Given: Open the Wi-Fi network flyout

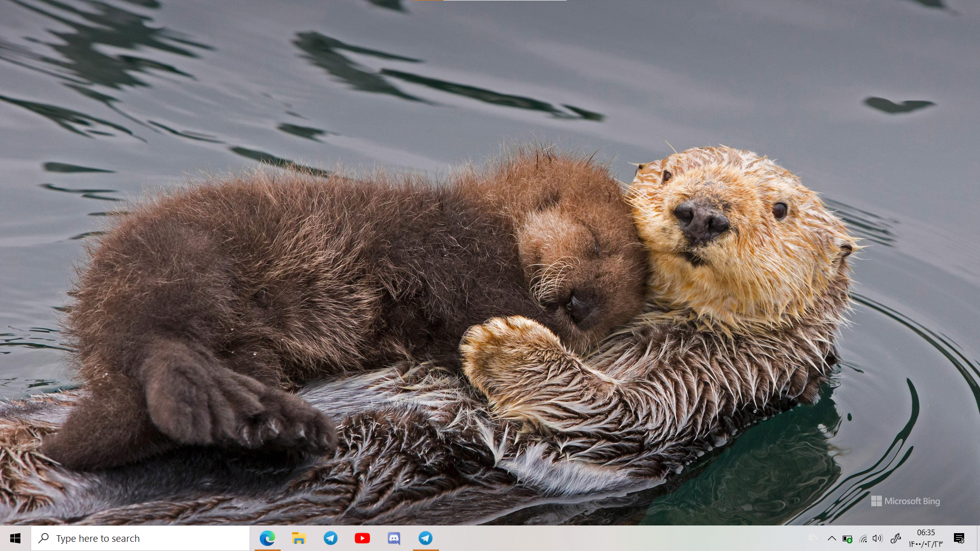Looking at the screenshot, I should pyautogui.click(x=863, y=539).
